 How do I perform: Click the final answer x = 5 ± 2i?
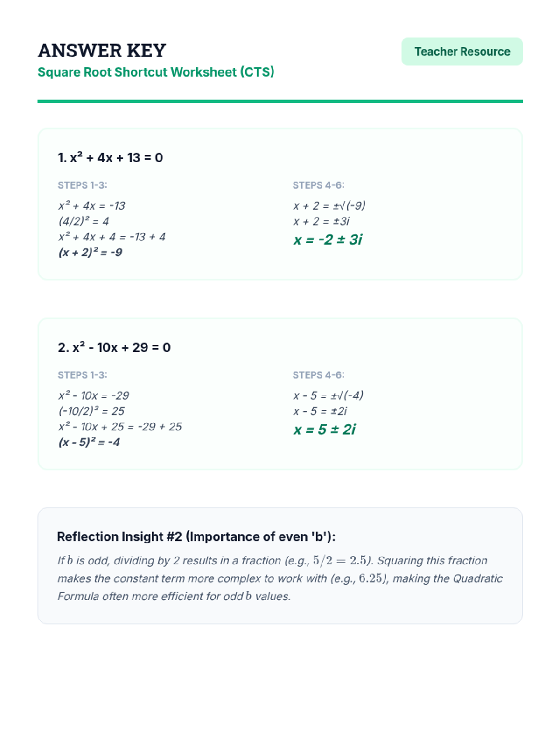[x=324, y=430]
